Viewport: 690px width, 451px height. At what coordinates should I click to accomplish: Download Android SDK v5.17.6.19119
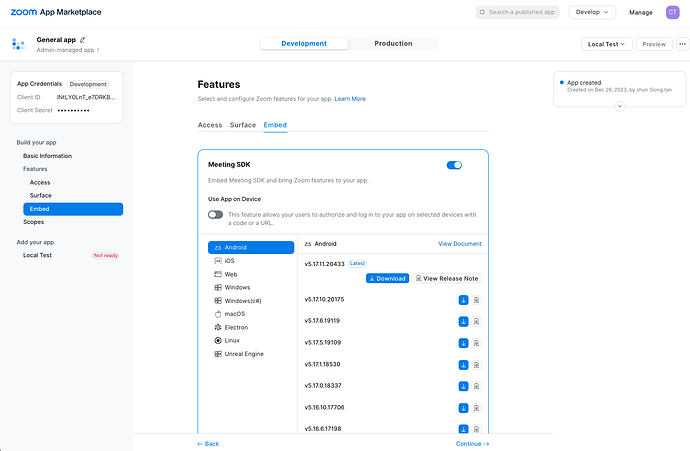coord(463,322)
